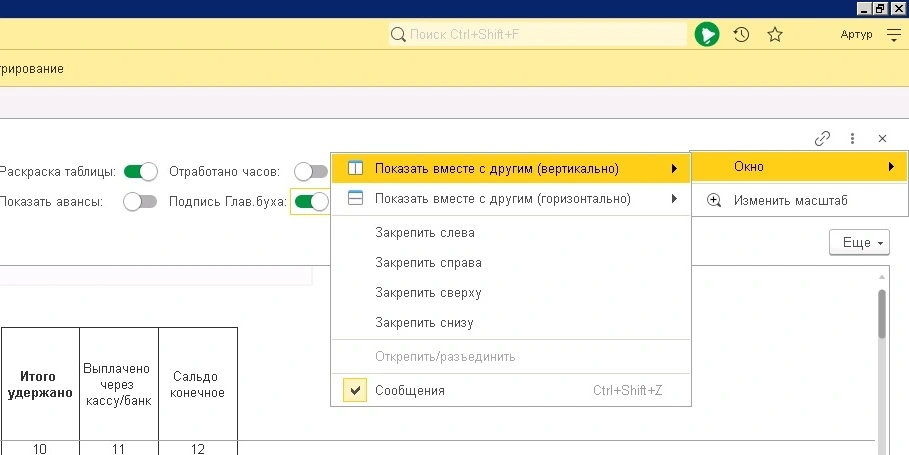The image size is (909, 455).
Task: Click the favorites star icon
Action: pyautogui.click(x=774, y=35)
